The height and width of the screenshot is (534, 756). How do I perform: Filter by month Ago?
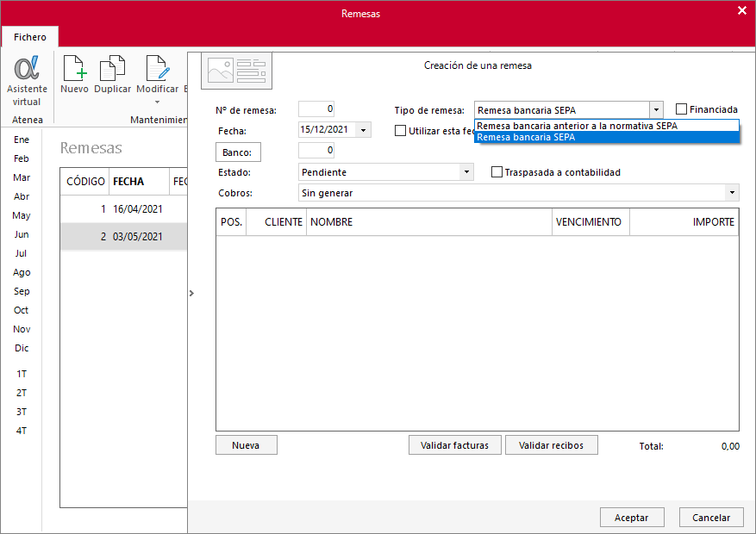22,272
